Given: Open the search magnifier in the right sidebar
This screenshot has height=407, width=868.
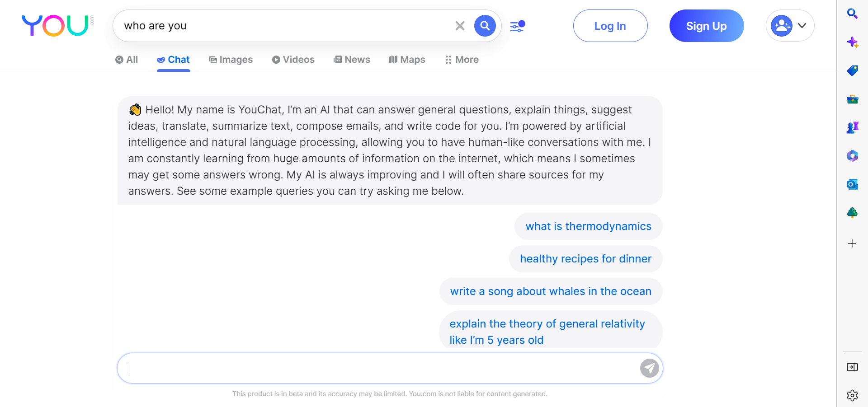Looking at the screenshot, I should click(x=853, y=14).
